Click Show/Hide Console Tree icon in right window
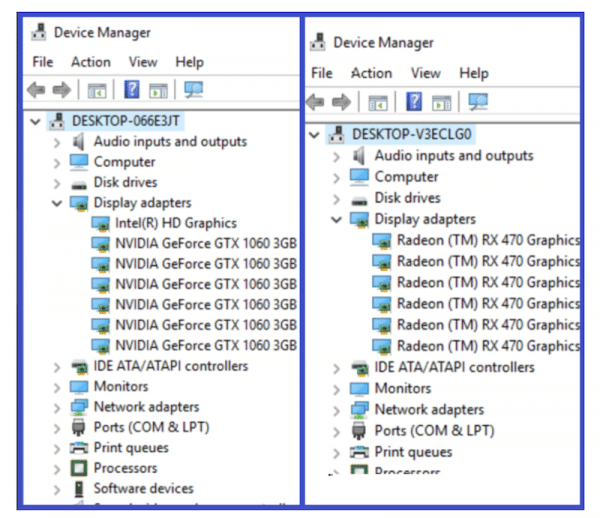 [x=378, y=103]
